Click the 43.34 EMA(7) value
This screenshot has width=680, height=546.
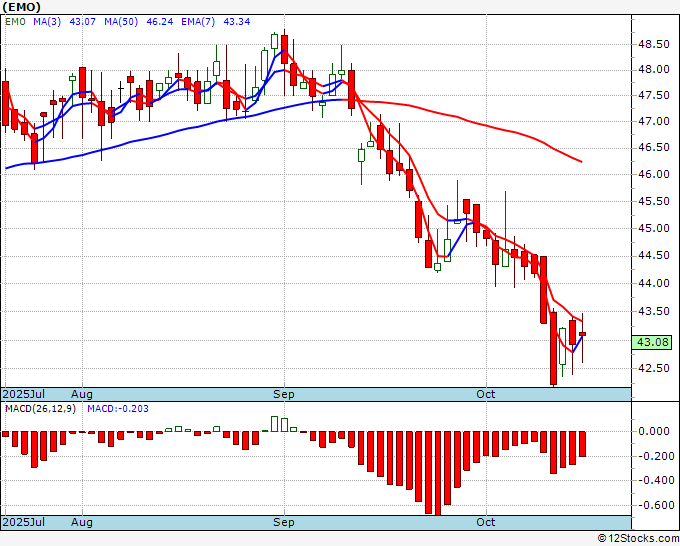tap(236, 22)
